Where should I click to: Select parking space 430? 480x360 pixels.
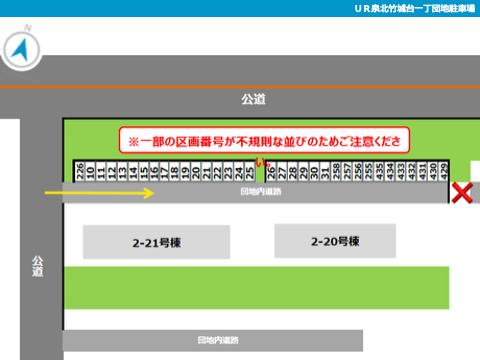[433, 171]
